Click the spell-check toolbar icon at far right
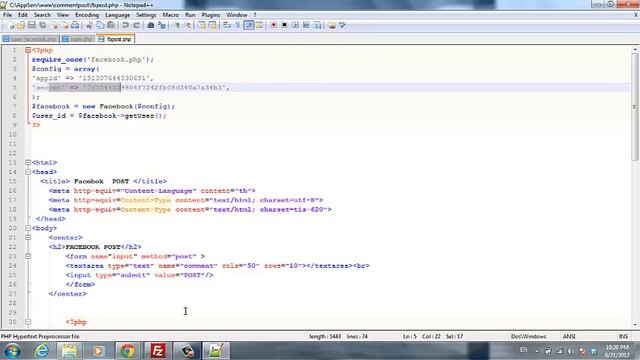The height and width of the screenshot is (360, 640). [x=343, y=25]
